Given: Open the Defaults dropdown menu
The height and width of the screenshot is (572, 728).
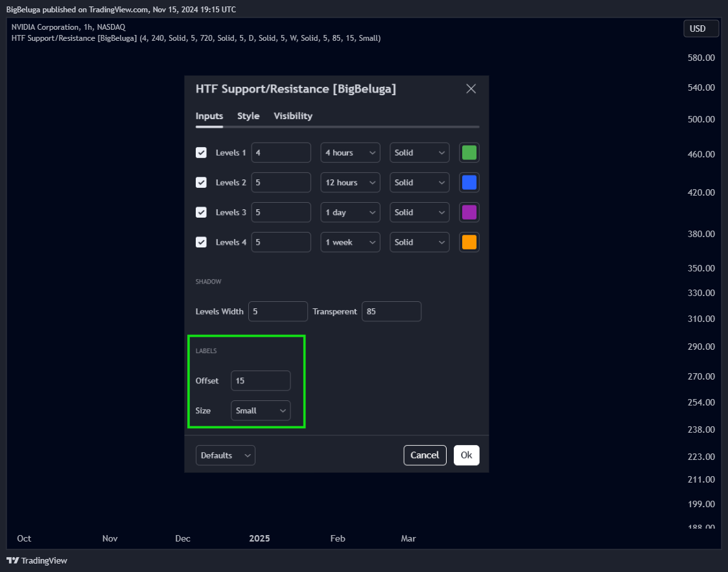Looking at the screenshot, I should (225, 455).
